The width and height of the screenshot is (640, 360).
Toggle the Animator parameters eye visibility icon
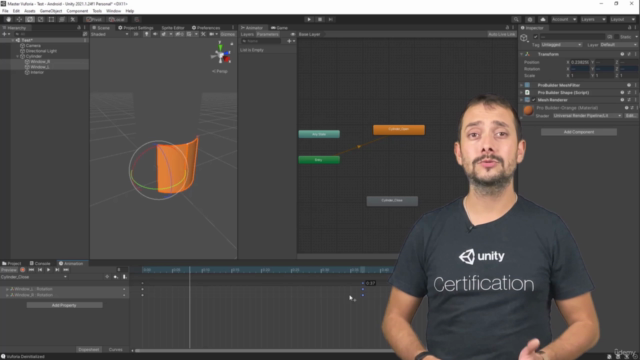[293, 34]
